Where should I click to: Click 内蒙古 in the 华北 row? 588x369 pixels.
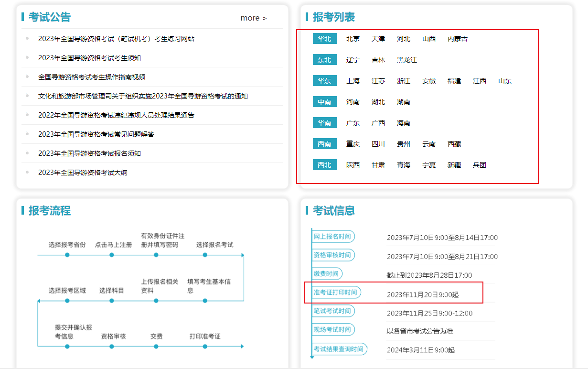click(x=457, y=39)
